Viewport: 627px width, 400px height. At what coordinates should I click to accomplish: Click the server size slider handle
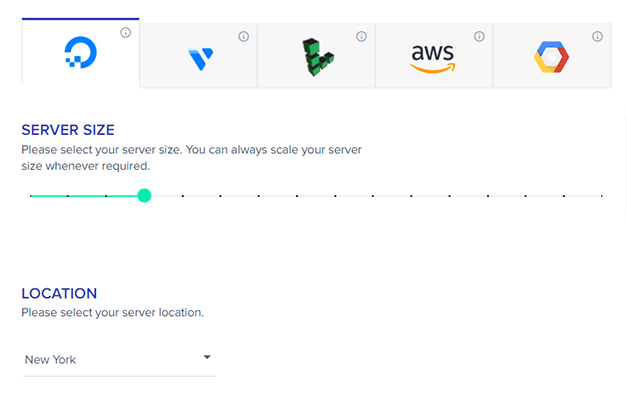pyautogui.click(x=144, y=196)
